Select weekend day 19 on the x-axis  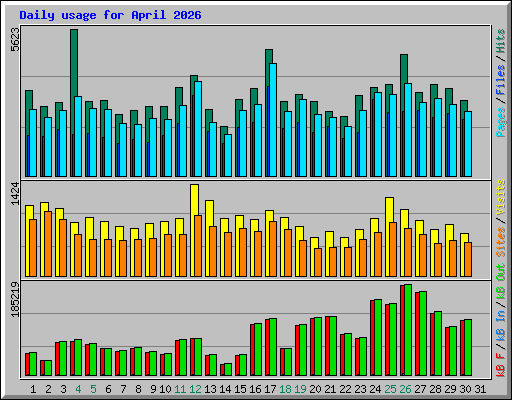click(300, 389)
